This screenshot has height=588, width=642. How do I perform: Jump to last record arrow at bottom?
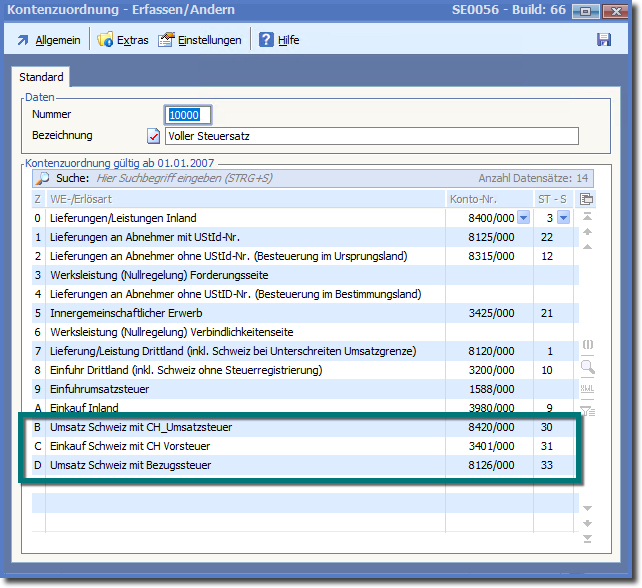tap(587, 539)
